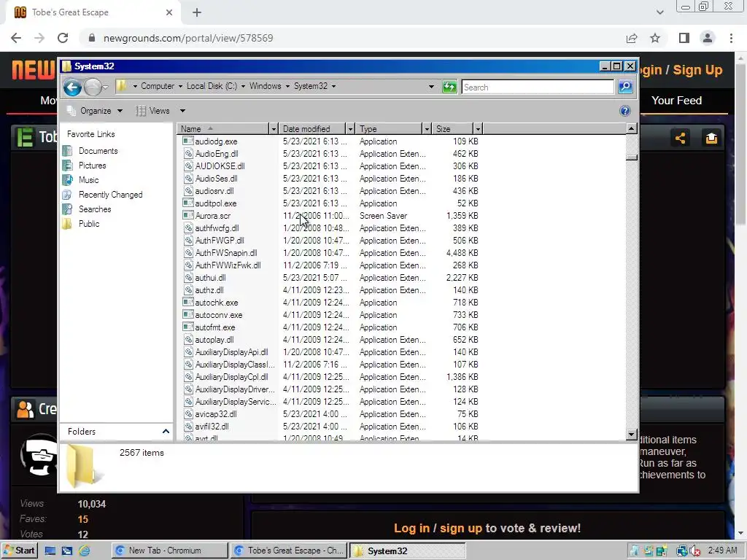This screenshot has height=560, width=747.
Task: Expand the Windows breadcrumb dropdown arrow
Action: coord(287,86)
